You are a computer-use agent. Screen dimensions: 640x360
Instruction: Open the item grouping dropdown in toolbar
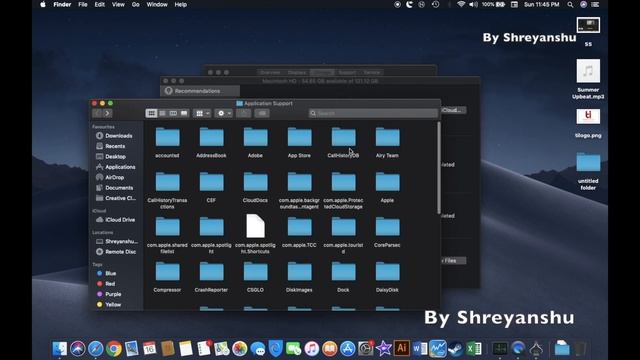point(202,113)
